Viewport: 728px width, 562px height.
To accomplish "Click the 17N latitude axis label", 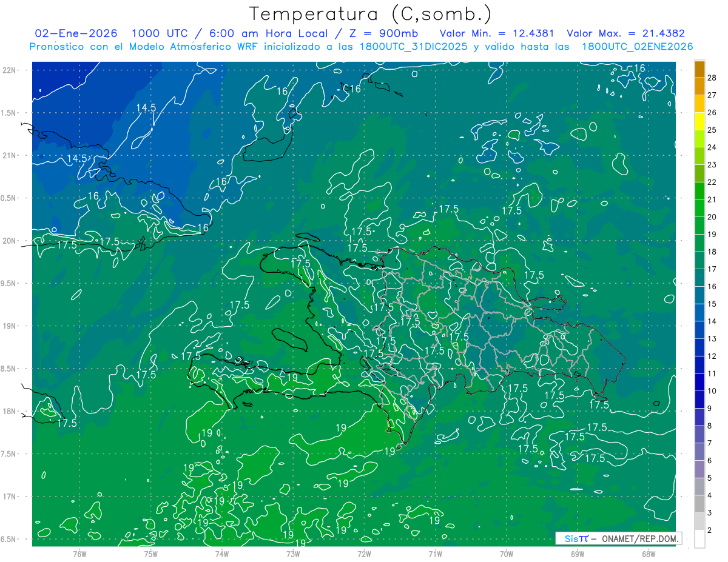I will 9,497.
